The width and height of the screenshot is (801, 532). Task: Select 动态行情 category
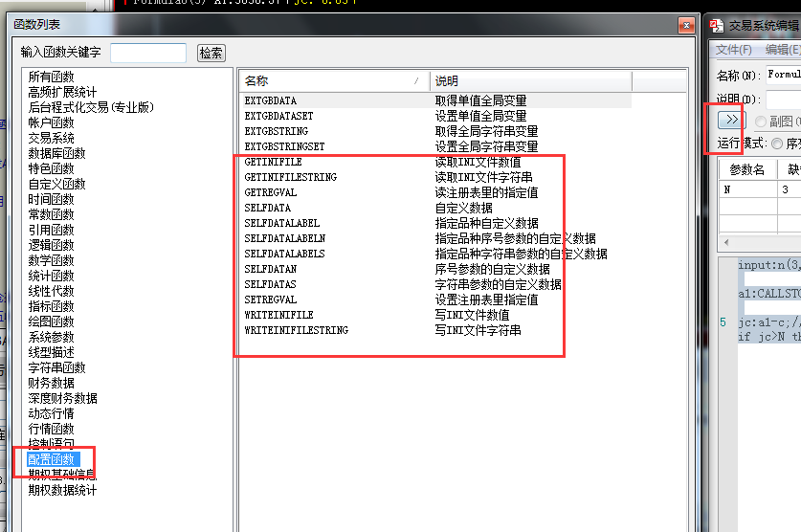(x=51, y=413)
